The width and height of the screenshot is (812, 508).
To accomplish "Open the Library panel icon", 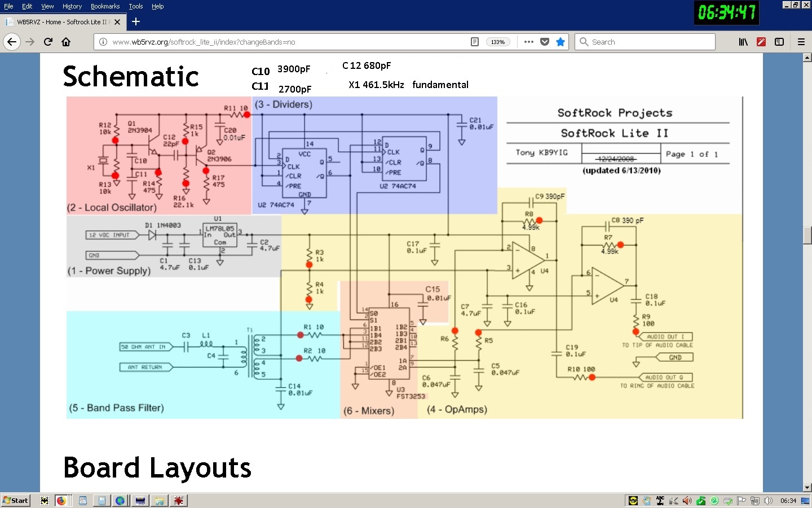I will (743, 42).
